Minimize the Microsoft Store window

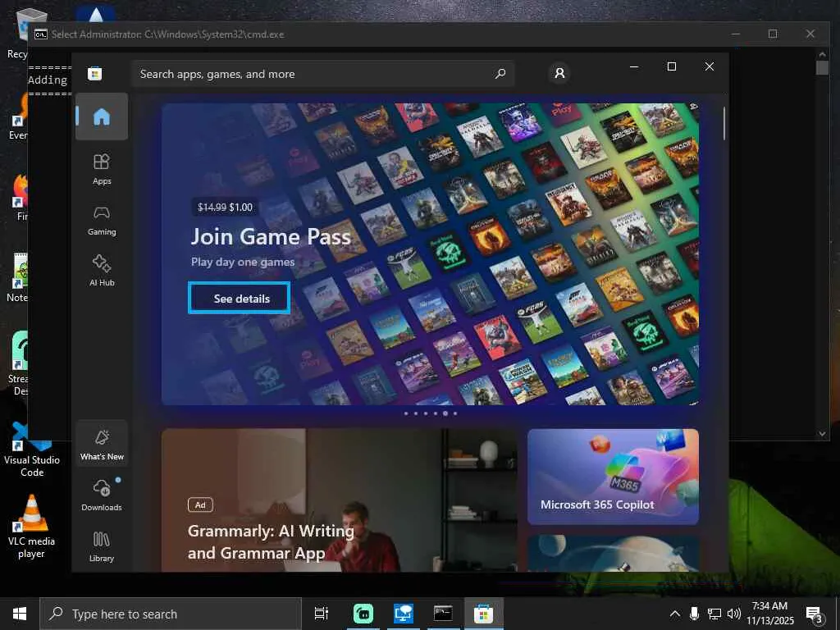pos(634,66)
